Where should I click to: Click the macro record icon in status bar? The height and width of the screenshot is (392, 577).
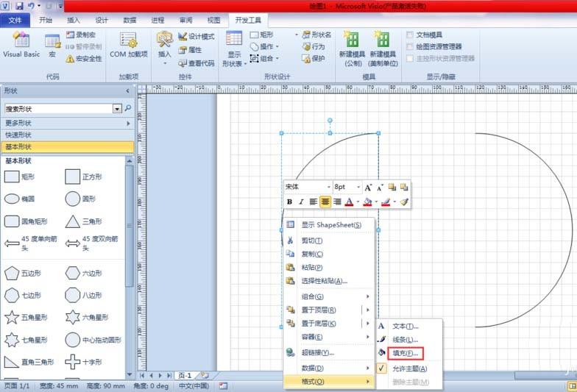224,386
